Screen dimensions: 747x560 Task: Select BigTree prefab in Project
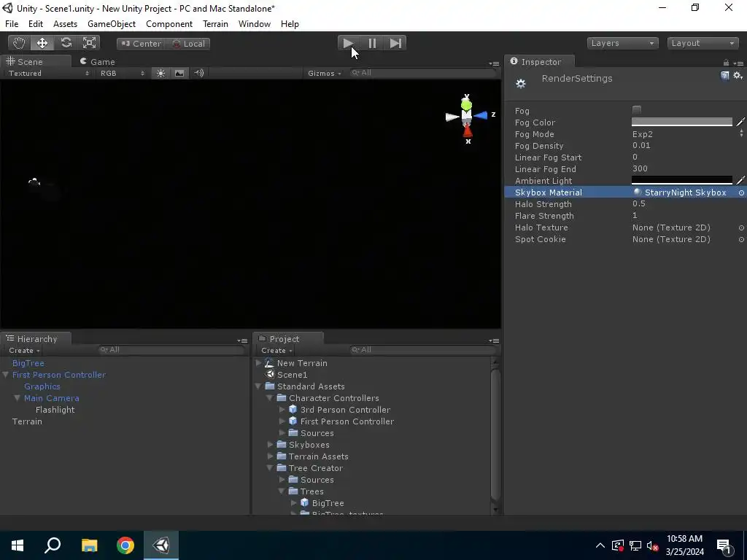[328, 503]
